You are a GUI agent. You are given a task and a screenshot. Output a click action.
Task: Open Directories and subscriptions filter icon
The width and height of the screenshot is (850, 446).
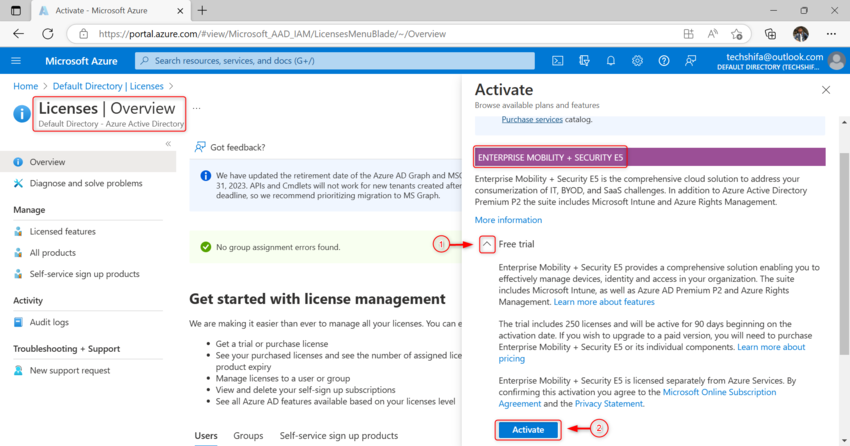pyautogui.click(x=584, y=61)
